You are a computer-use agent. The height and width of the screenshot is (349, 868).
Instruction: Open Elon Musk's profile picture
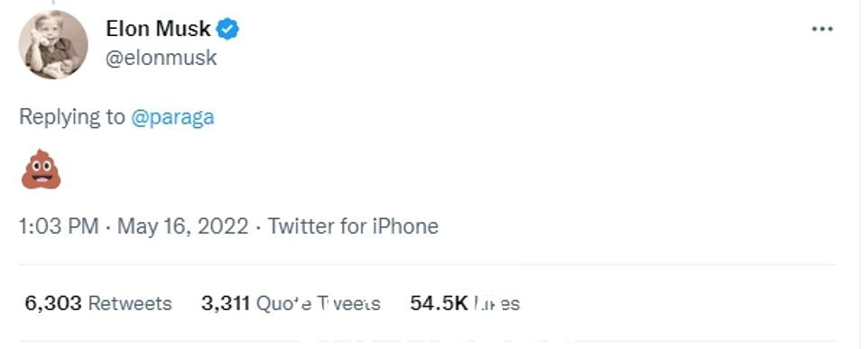(x=53, y=45)
